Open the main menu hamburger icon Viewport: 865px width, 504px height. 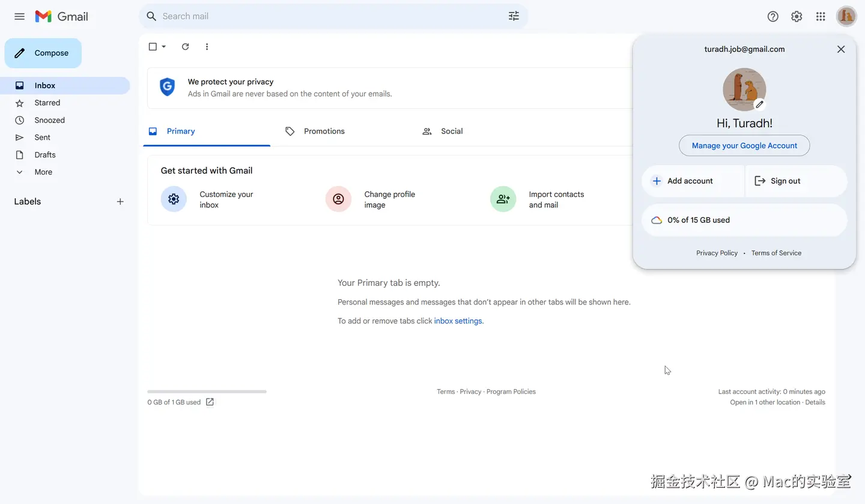[x=19, y=16]
